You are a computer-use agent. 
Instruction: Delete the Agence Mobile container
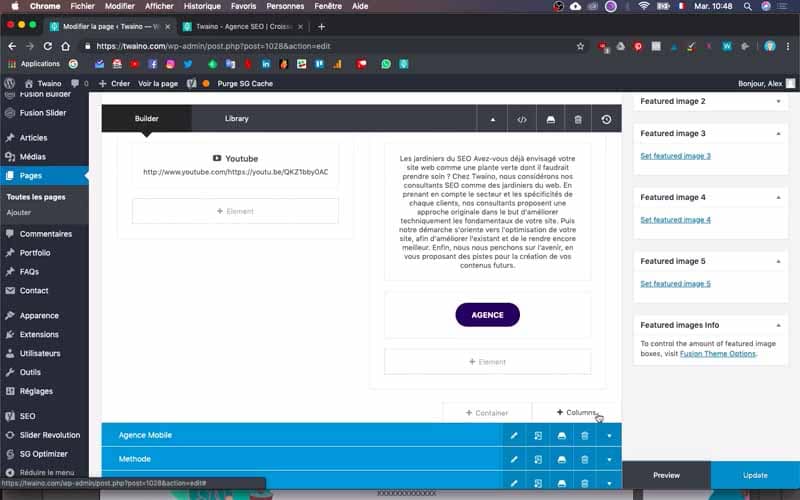point(585,436)
